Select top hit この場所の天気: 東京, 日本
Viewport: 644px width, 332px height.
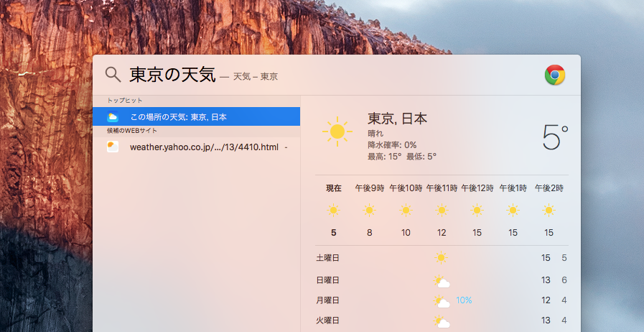click(x=196, y=116)
